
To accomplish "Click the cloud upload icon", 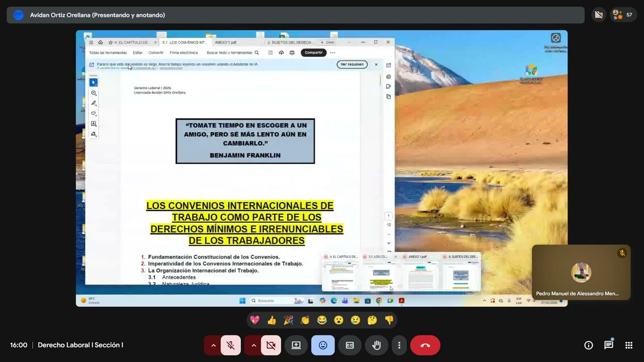I will point(281,53).
